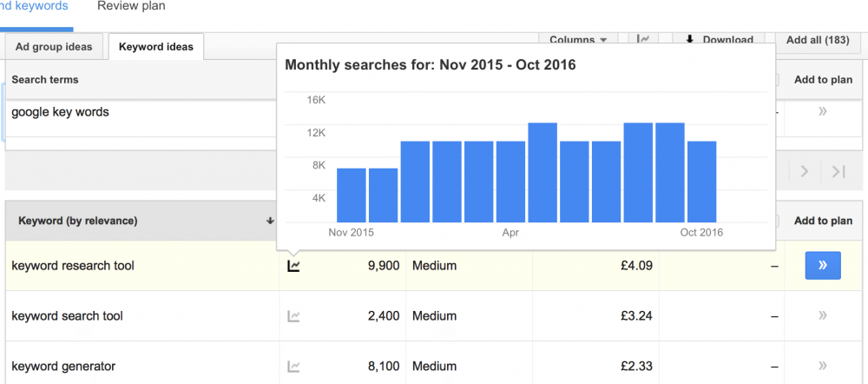Click the first bar for Nov 2015
Image resolution: width=868 pixels, height=384 pixels.
[x=351, y=195]
